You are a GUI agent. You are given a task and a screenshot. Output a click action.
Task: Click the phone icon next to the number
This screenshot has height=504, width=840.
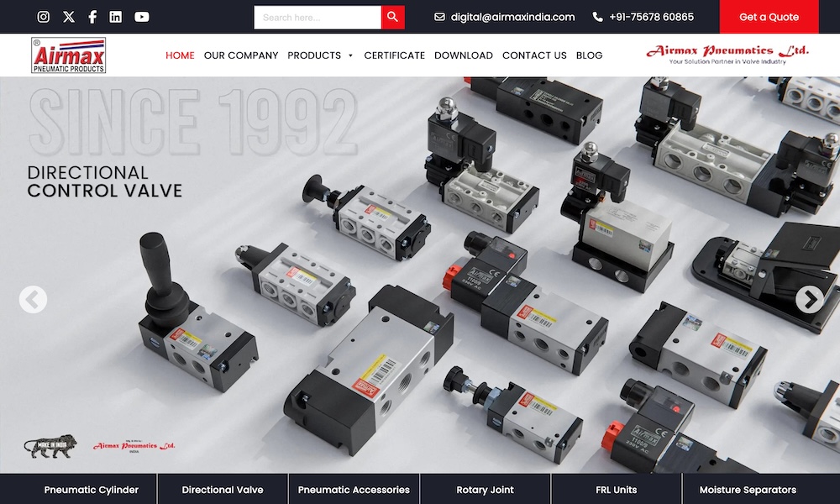point(596,17)
